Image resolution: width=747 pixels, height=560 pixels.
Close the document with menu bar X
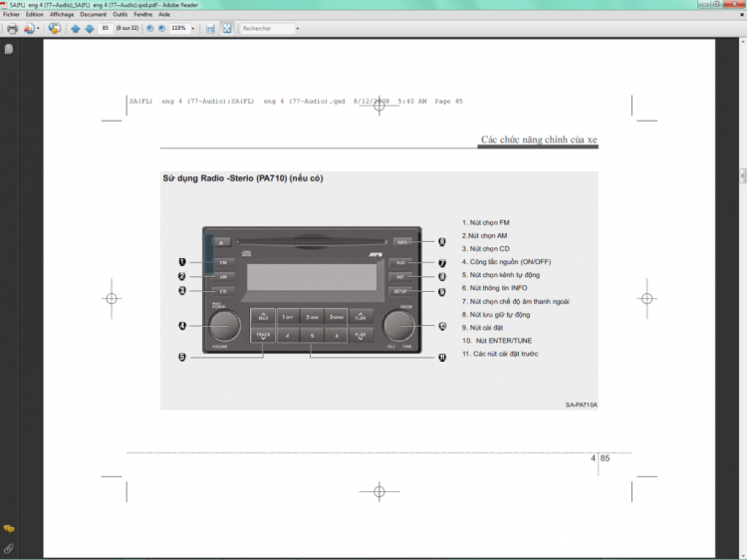tap(742, 15)
